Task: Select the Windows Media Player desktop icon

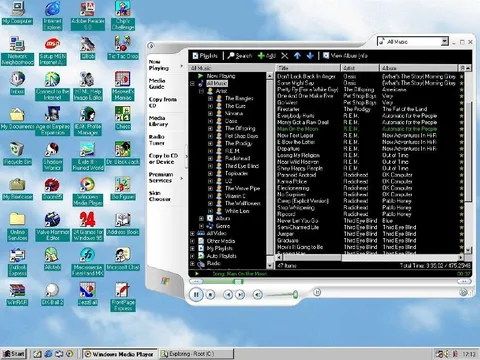Action: pos(88,191)
